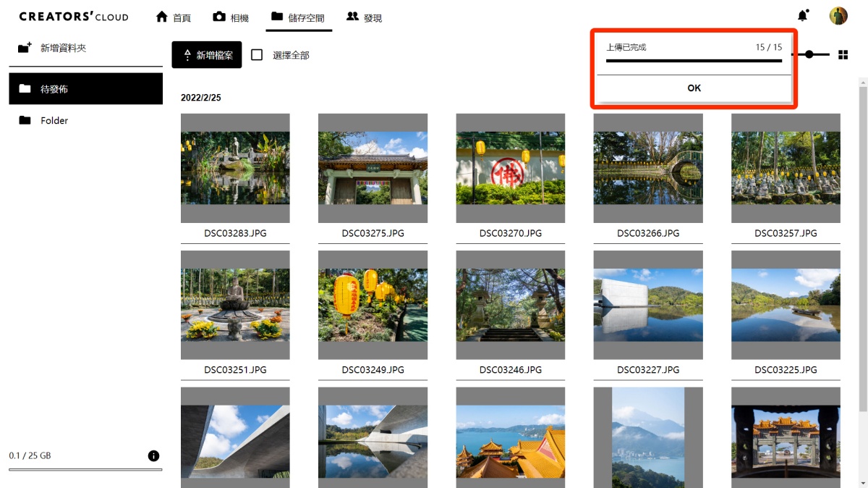Click the new folder plus icon

(25, 48)
